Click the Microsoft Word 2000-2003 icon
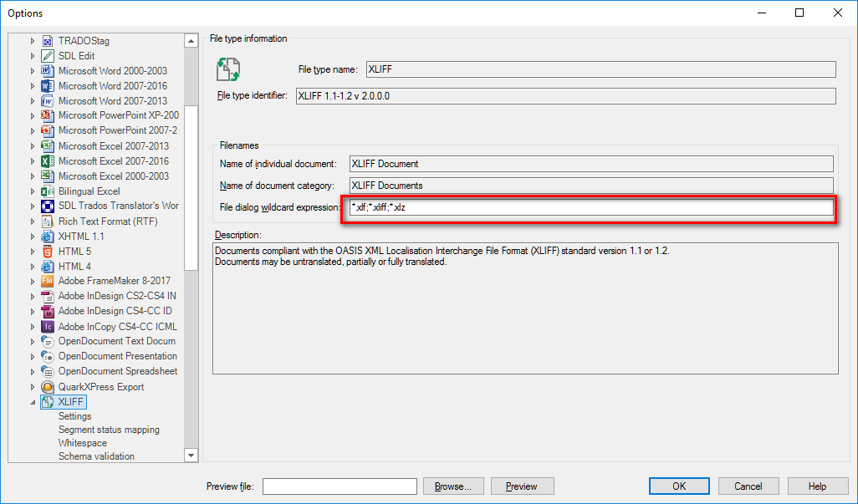Image resolution: width=858 pixels, height=504 pixels. click(48, 71)
